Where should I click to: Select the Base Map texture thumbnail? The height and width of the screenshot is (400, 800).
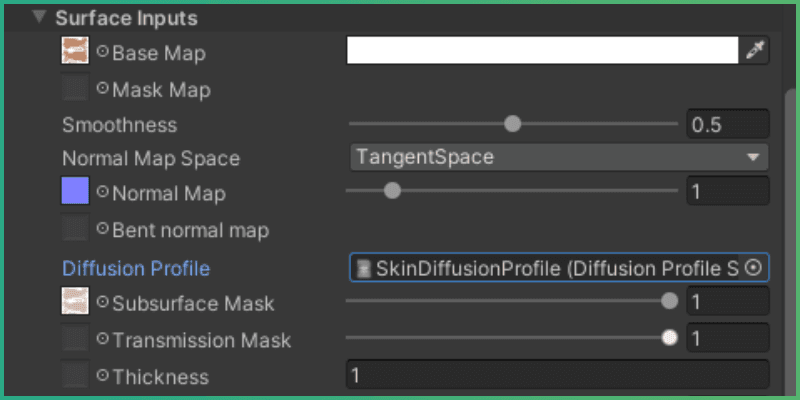click(x=75, y=52)
